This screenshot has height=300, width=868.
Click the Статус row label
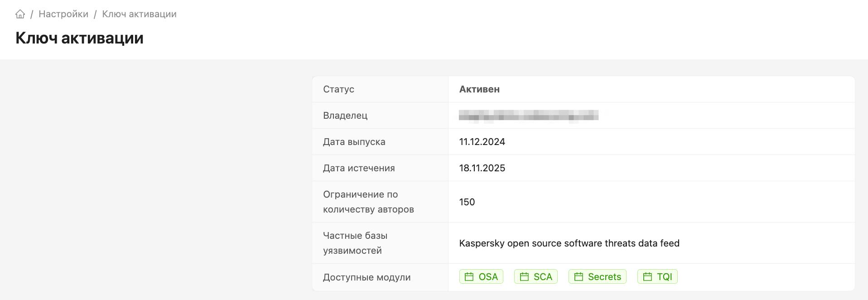(x=338, y=89)
